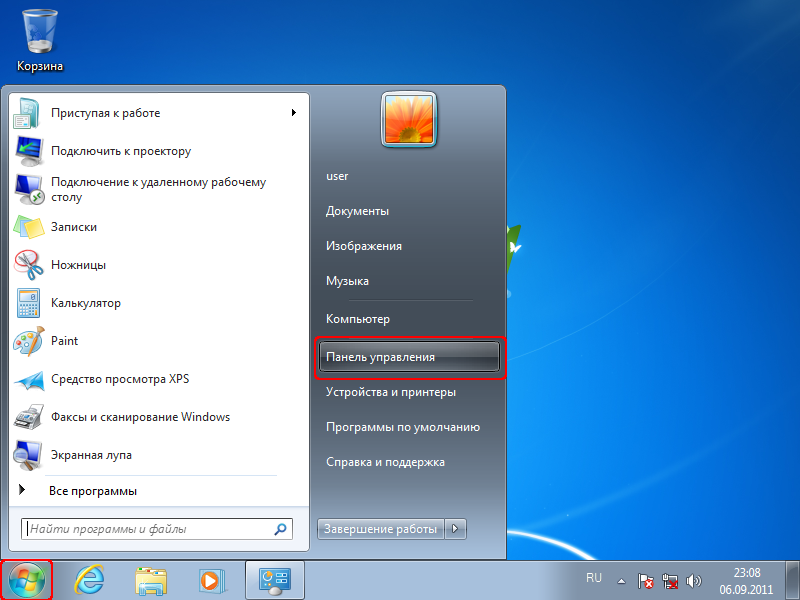This screenshot has height=600, width=800.
Task: Open the RU language indicator
Action: pyautogui.click(x=594, y=578)
